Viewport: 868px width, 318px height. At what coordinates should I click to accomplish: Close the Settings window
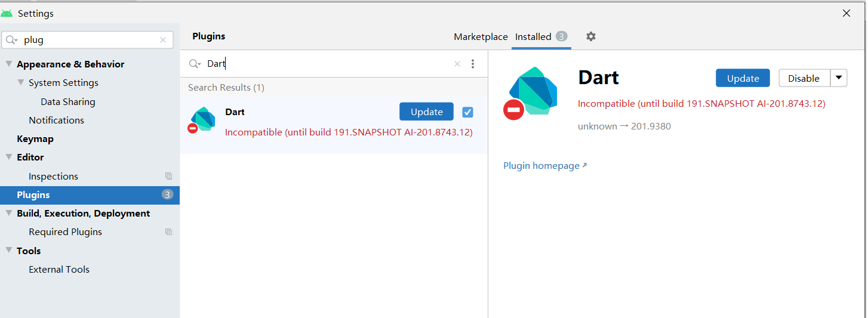point(847,13)
